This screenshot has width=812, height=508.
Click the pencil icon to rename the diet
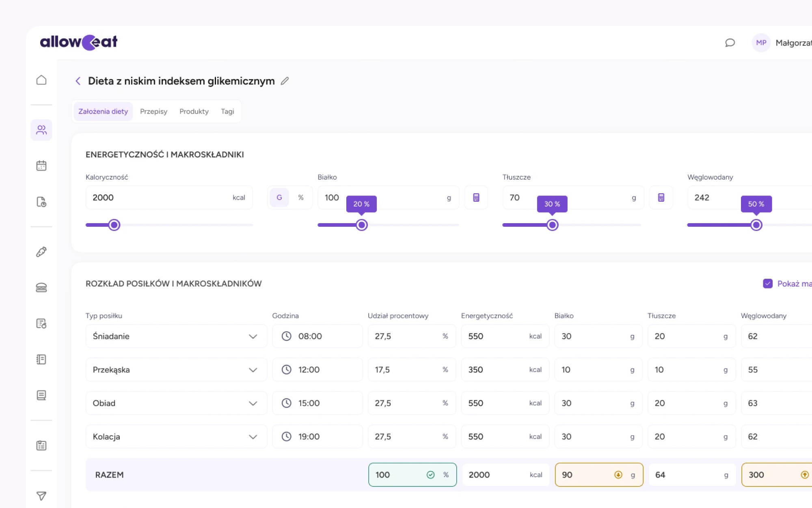(x=285, y=81)
